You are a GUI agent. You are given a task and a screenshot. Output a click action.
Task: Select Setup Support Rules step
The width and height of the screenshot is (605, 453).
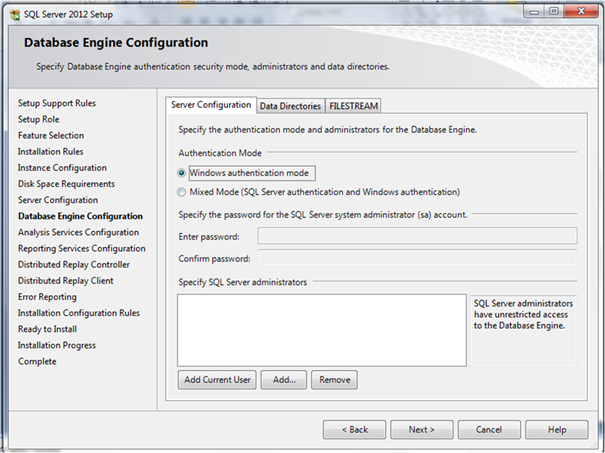point(57,103)
